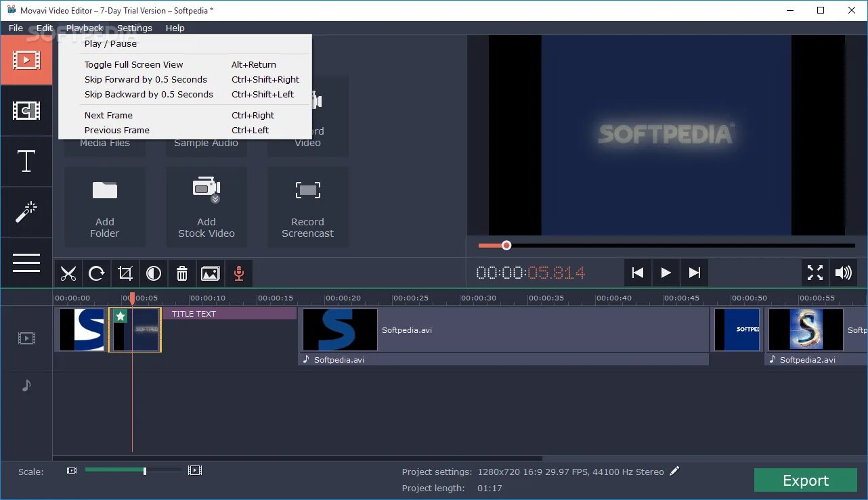
Task: Open the Settings menu
Action: pos(135,28)
